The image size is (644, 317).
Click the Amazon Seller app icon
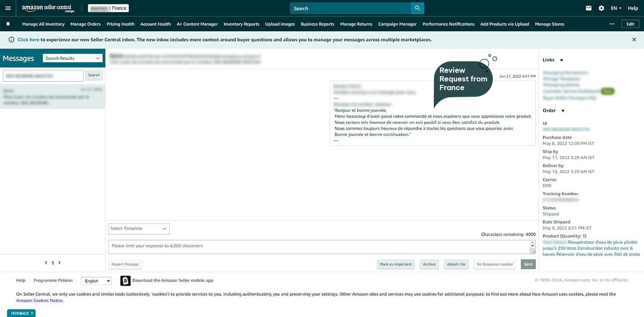(125, 281)
